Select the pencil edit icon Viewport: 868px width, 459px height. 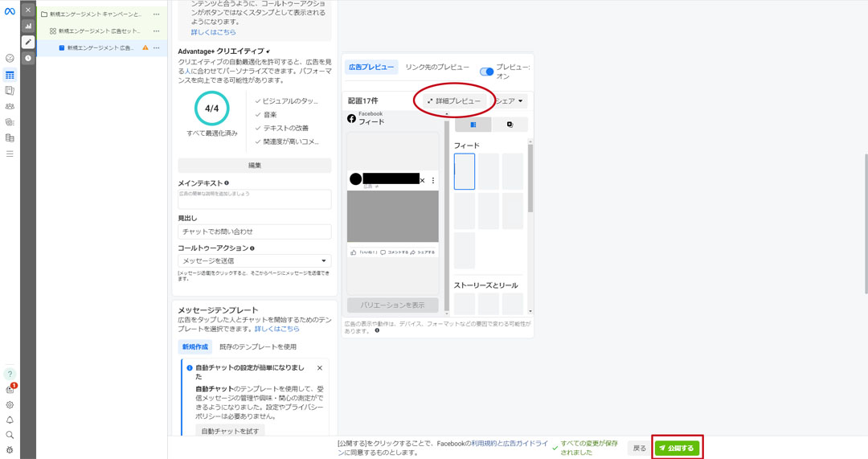28,42
